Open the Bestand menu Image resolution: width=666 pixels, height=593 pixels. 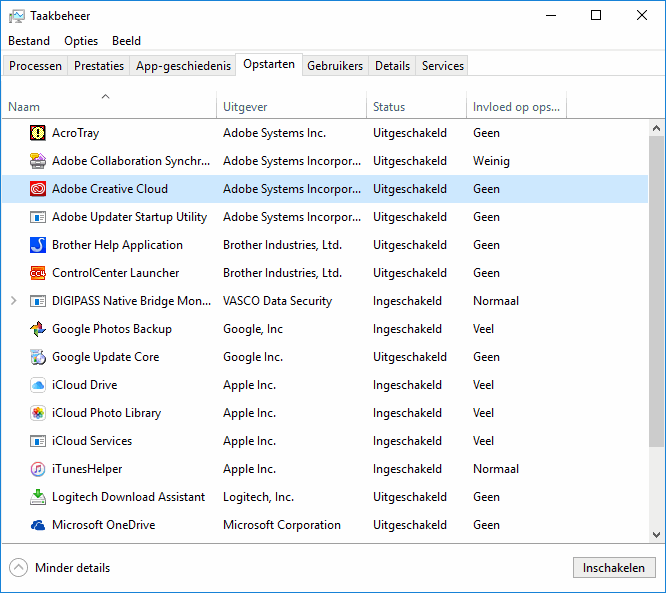[29, 41]
